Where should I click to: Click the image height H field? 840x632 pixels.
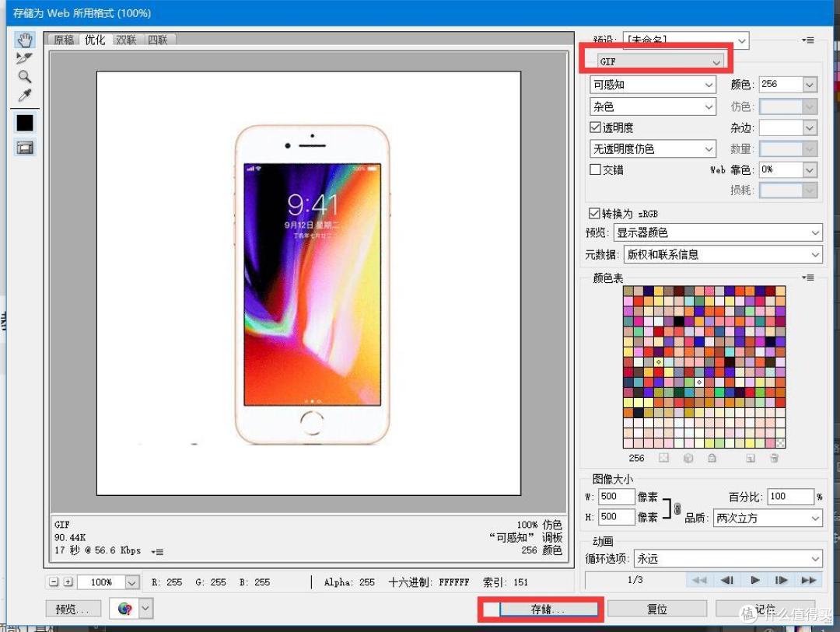616,517
